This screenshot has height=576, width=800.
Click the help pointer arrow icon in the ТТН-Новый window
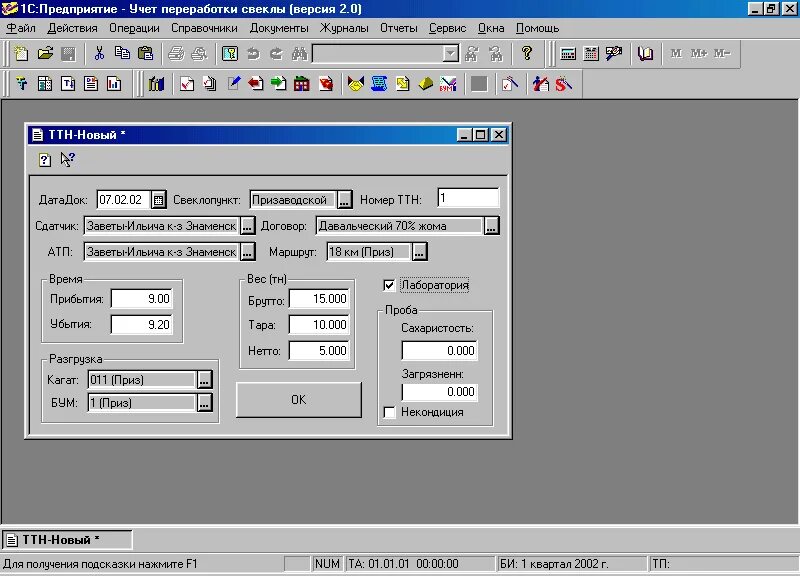[x=67, y=160]
